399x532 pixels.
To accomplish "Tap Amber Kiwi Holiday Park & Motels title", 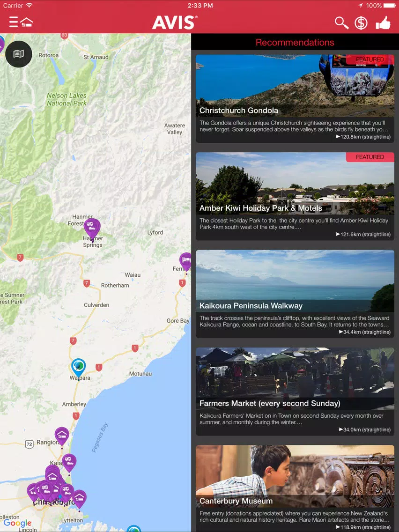I will point(260,208).
